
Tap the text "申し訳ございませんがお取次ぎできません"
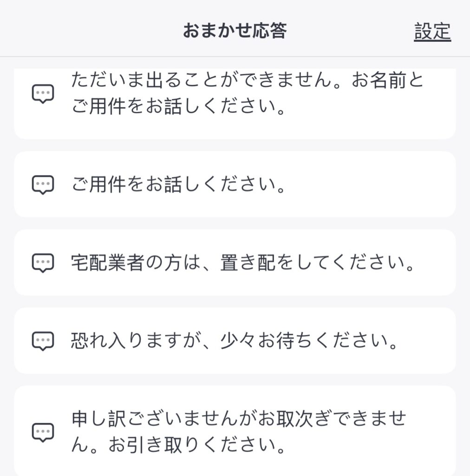click(239, 419)
